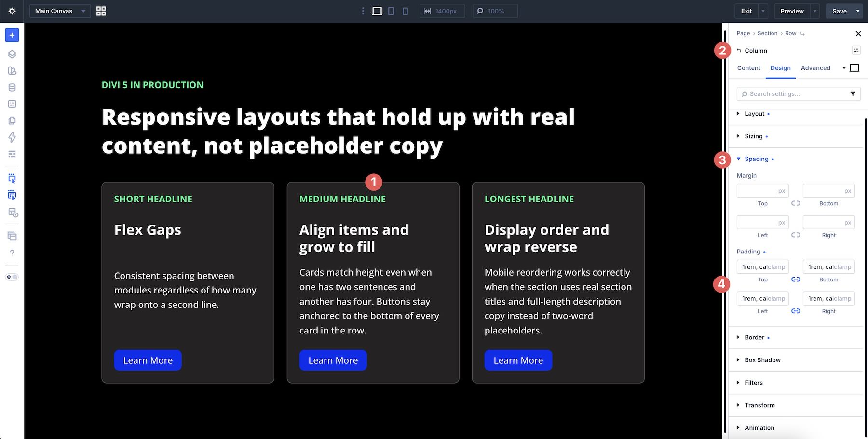
Task: Close the Column settings panel
Action: [858, 34]
